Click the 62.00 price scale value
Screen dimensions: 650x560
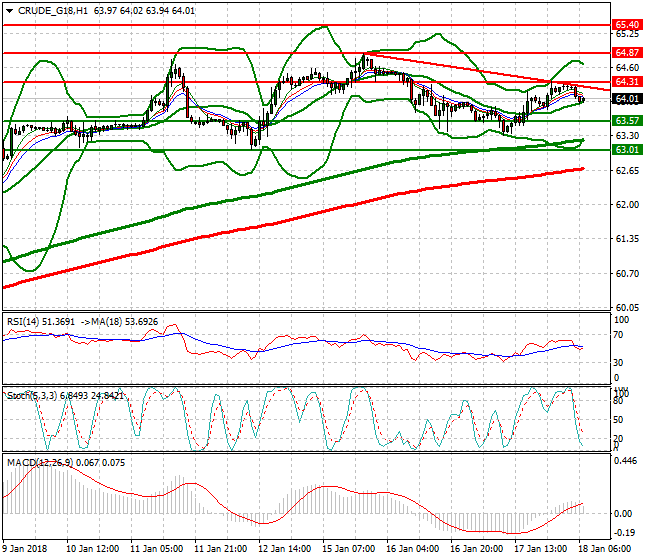pyautogui.click(x=627, y=205)
